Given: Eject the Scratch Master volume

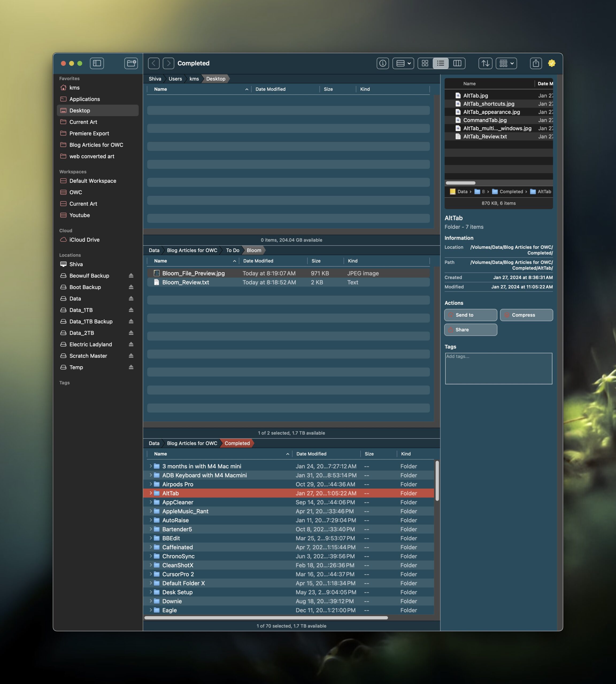Looking at the screenshot, I should [x=131, y=356].
